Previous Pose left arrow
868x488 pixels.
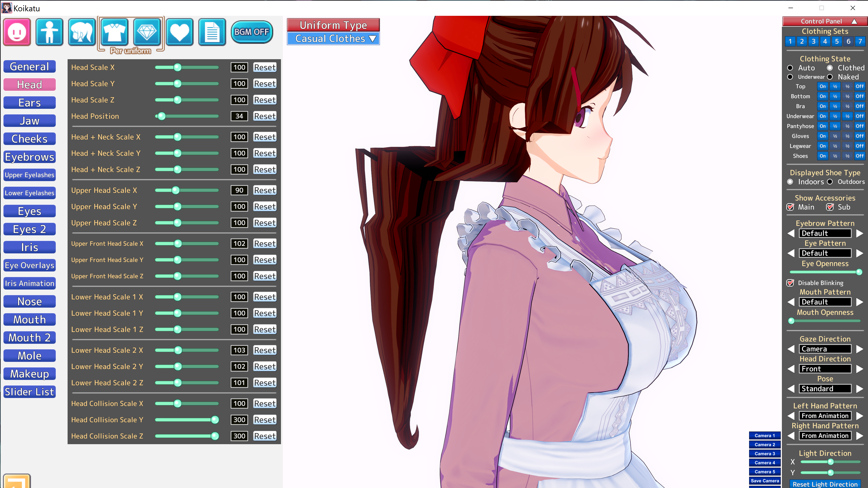791,389
